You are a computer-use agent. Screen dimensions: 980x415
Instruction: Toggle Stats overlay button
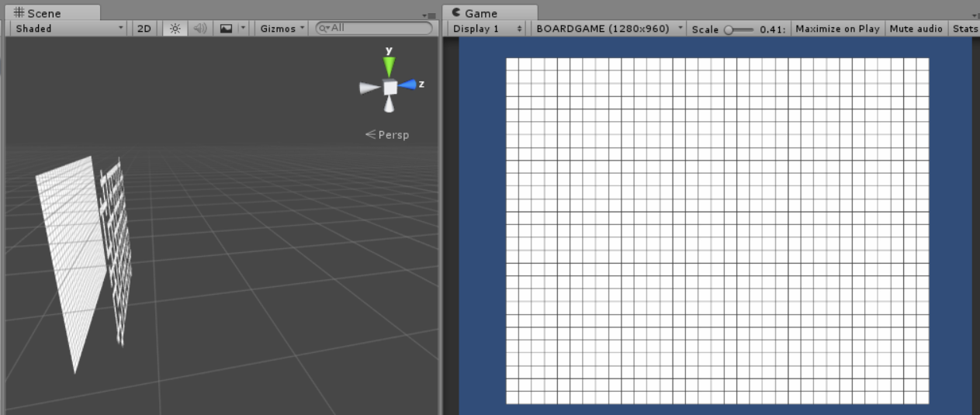[x=964, y=29]
